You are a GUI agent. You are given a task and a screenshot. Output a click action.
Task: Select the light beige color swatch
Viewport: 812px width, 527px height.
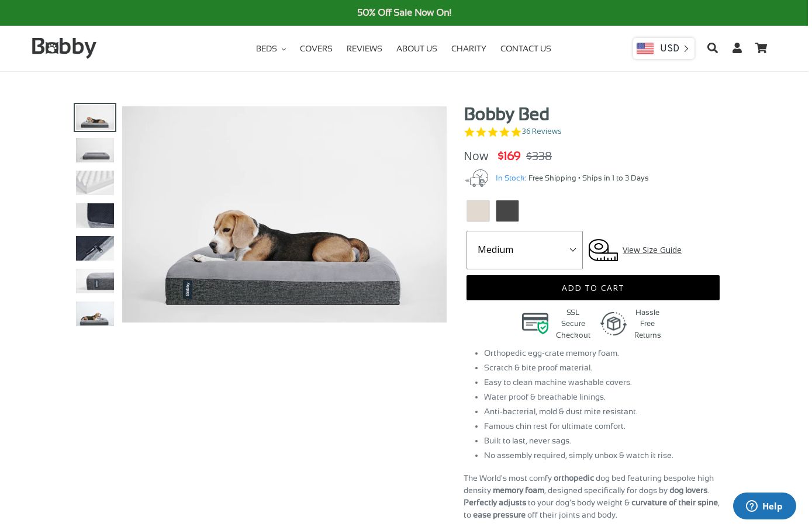[478, 211]
